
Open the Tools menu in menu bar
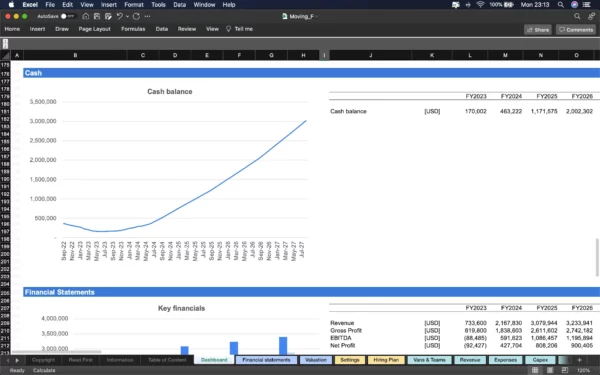pos(158,5)
